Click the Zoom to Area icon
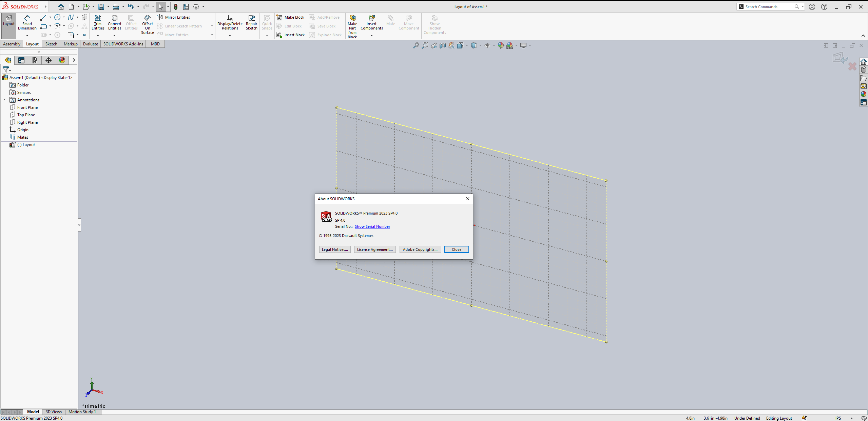The height and width of the screenshot is (421, 868). pyautogui.click(x=425, y=45)
